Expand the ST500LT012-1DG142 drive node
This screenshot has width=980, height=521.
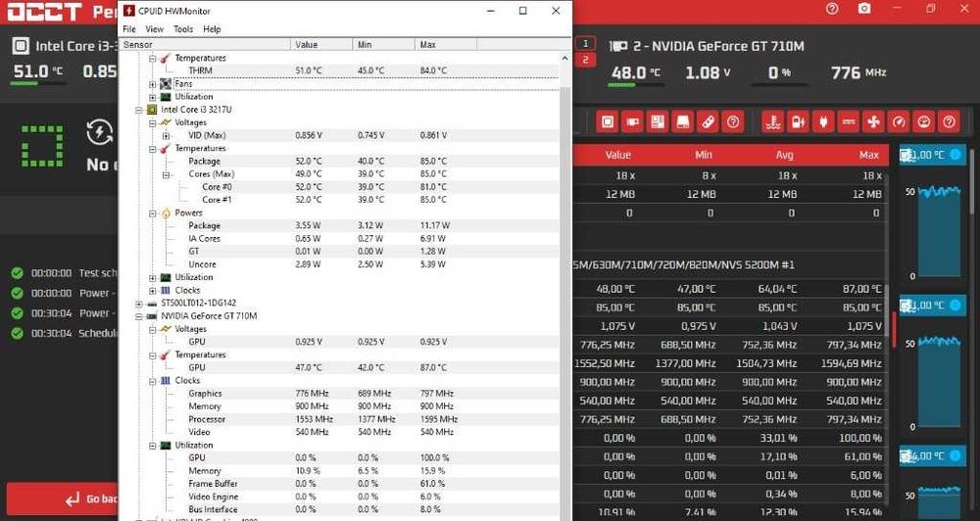(x=138, y=303)
